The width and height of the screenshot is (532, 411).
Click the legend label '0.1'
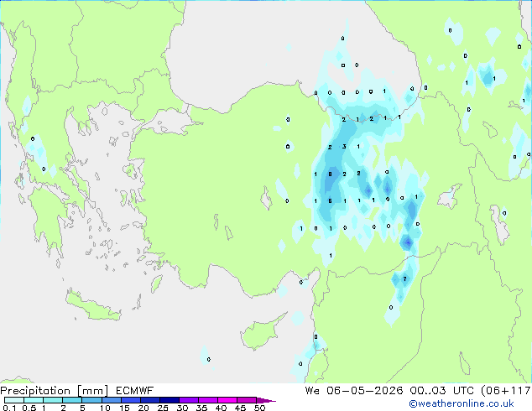9,408
